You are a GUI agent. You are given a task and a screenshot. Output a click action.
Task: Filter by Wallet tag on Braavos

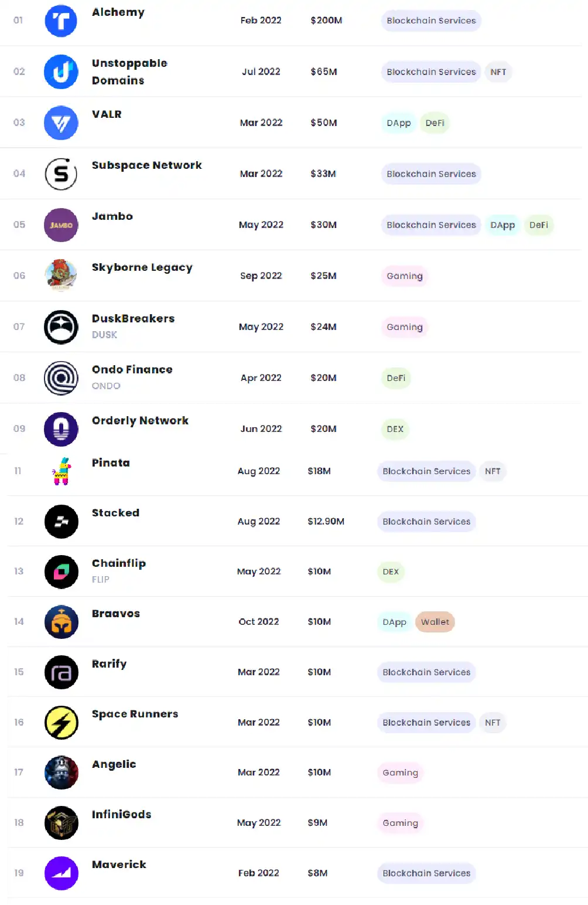pyautogui.click(x=435, y=622)
